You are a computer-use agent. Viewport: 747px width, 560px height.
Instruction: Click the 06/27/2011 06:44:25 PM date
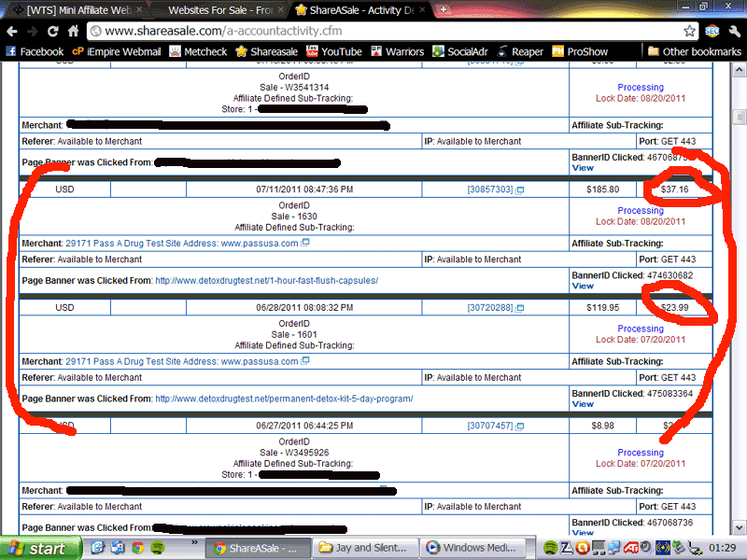304,426
